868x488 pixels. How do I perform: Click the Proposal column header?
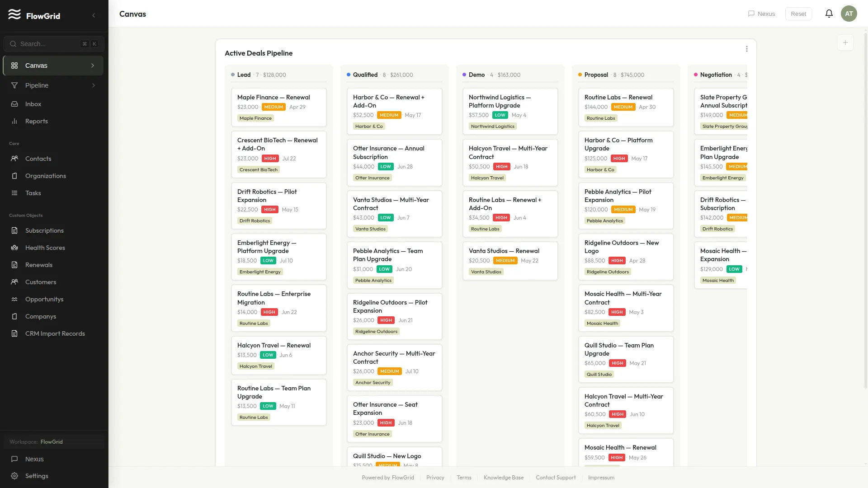(x=626, y=75)
